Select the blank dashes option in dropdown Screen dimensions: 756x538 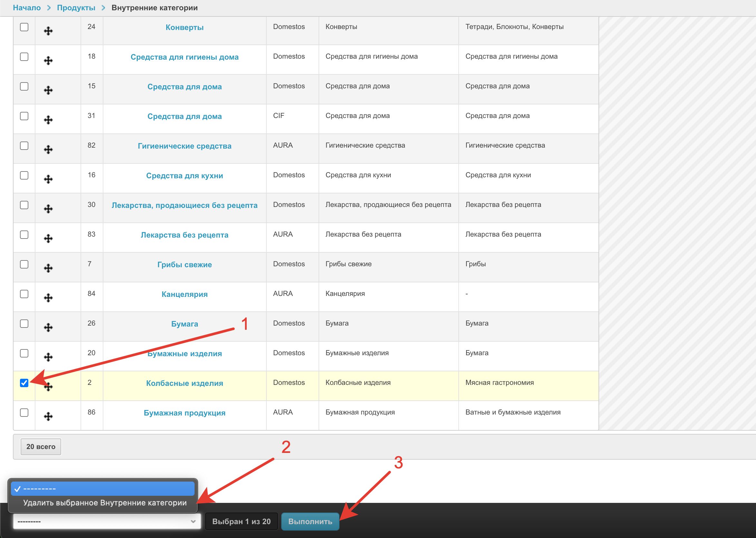[103, 489]
